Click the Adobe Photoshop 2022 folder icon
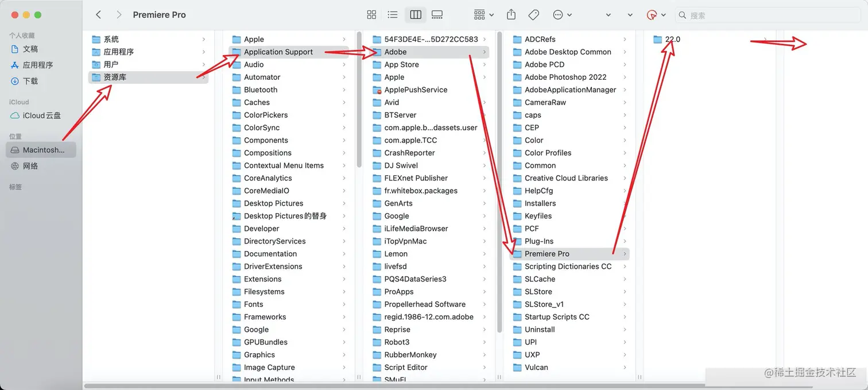868x390 pixels. click(x=517, y=77)
